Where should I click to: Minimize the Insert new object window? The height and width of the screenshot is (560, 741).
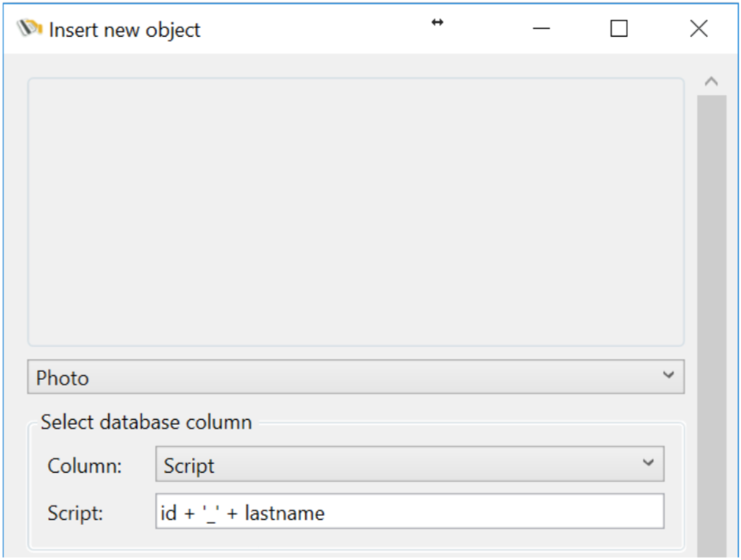541,29
